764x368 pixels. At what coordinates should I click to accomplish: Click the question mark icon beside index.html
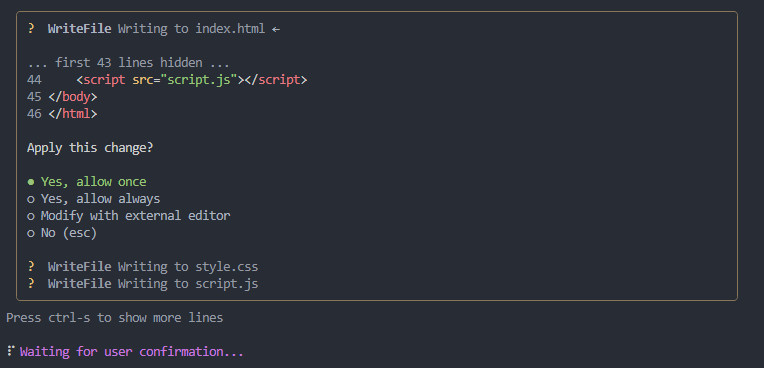point(31,29)
